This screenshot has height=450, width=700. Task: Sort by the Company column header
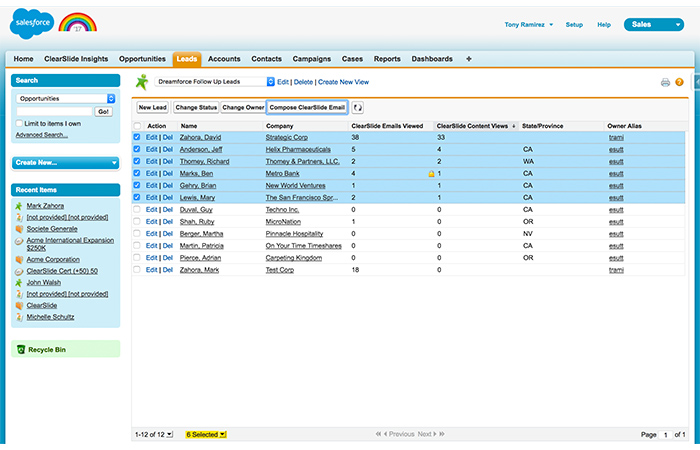[279, 126]
